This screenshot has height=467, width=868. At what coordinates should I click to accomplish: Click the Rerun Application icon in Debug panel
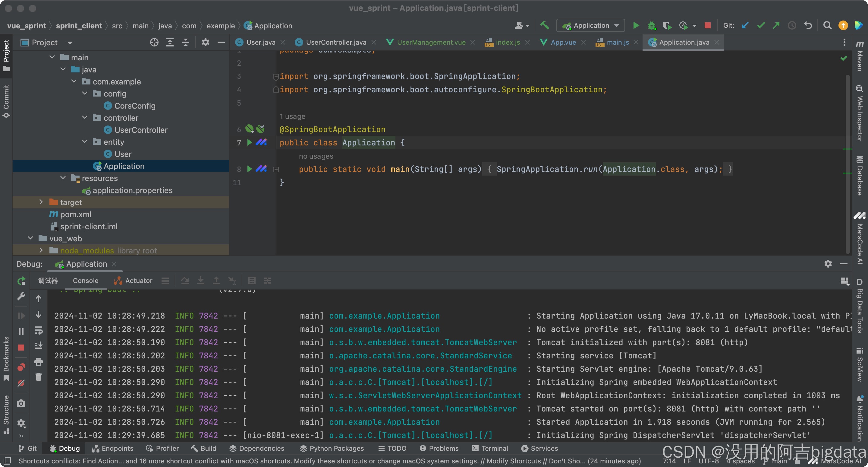[x=21, y=281]
